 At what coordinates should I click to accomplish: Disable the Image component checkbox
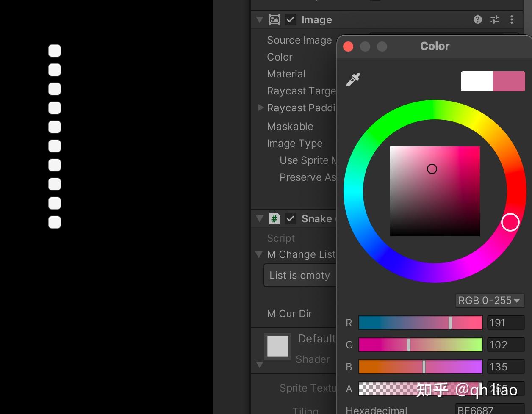tap(290, 19)
